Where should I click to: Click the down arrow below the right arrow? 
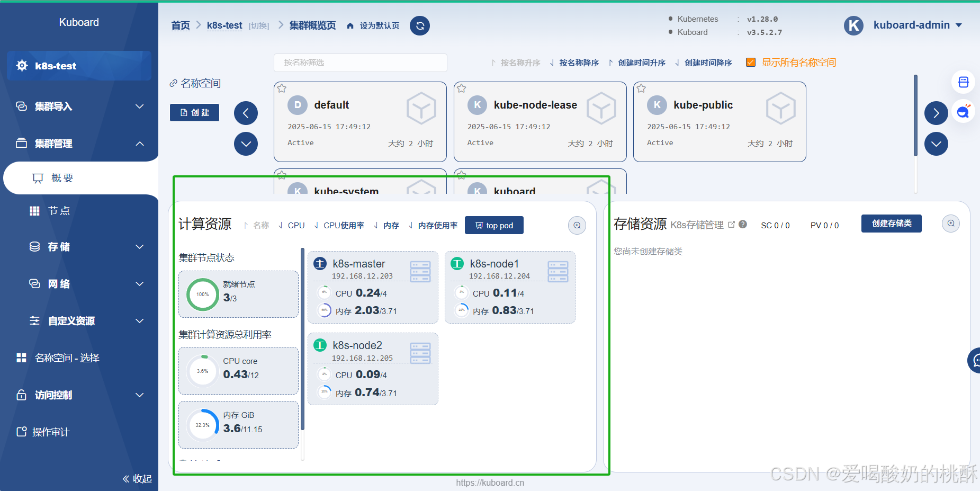936,144
